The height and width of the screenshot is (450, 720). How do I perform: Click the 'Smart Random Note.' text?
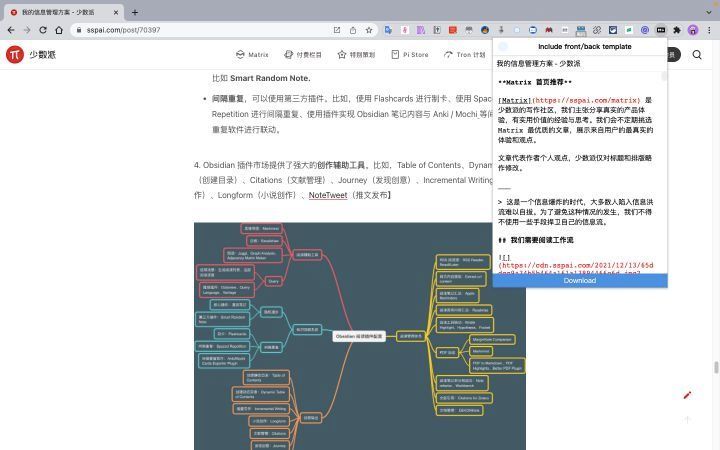[x=270, y=78]
